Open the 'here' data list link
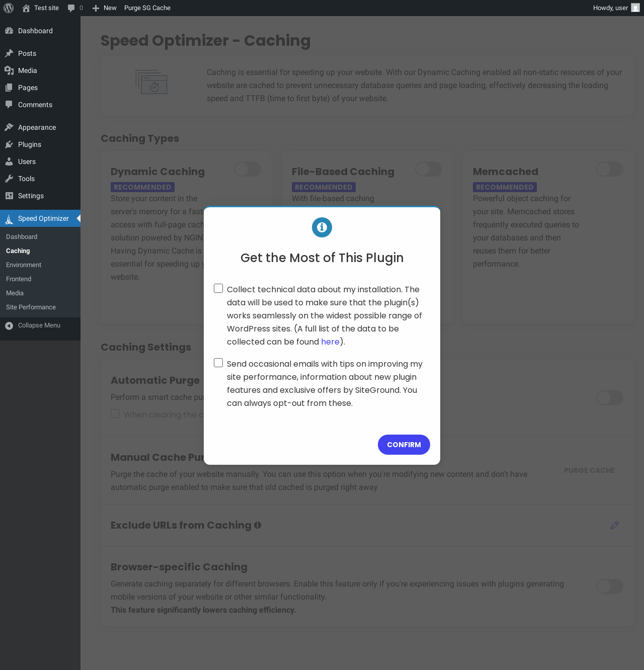This screenshot has height=670, width=644. tap(331, 342)
